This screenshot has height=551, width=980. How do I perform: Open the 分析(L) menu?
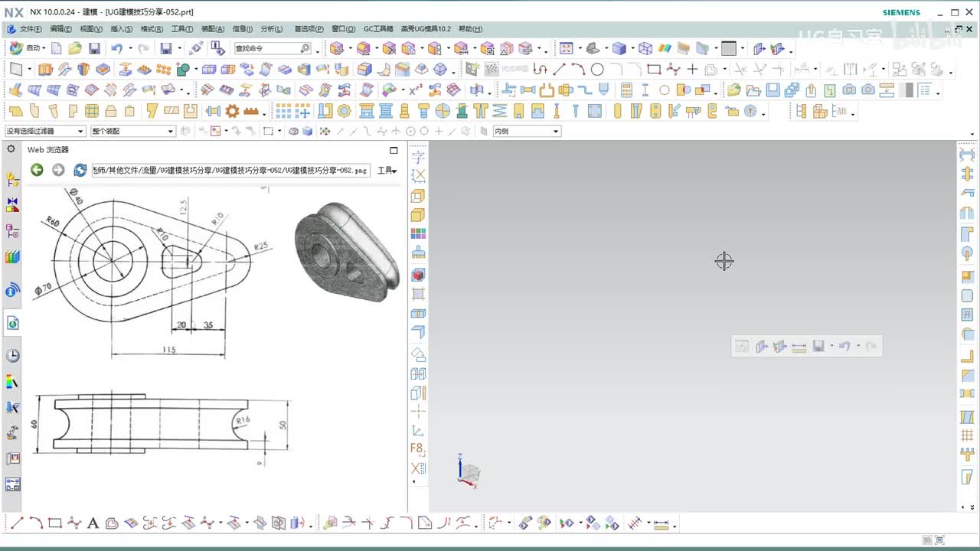pos(272,29)
